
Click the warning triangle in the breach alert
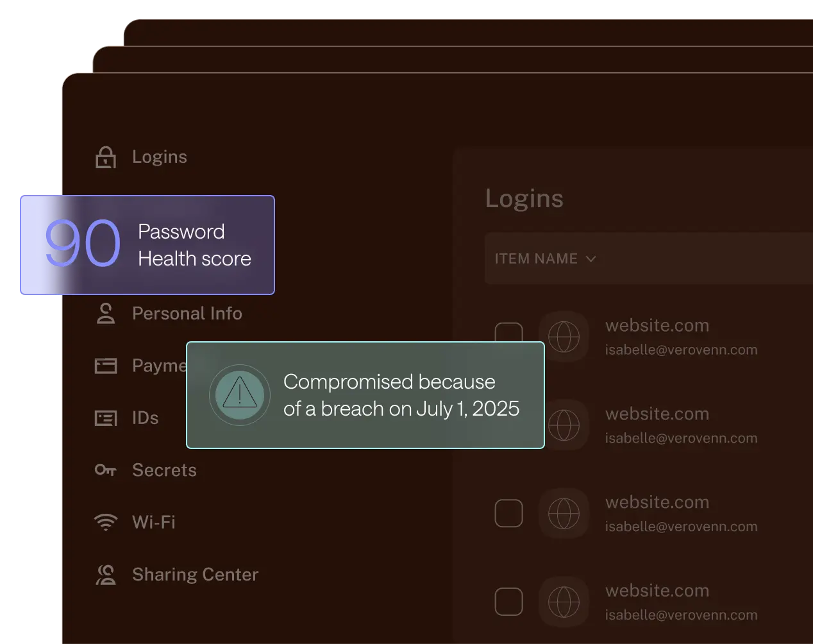239,395
